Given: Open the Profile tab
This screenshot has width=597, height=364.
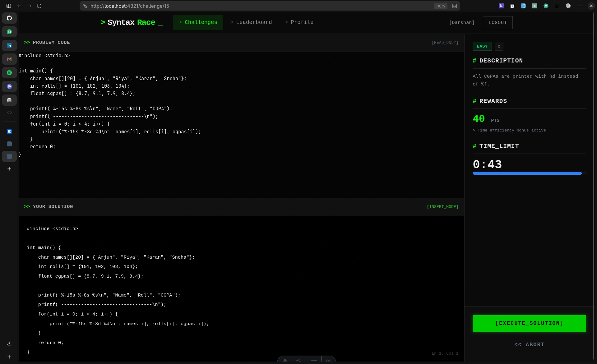Looking at the screenshot, I should click(299, 22).
